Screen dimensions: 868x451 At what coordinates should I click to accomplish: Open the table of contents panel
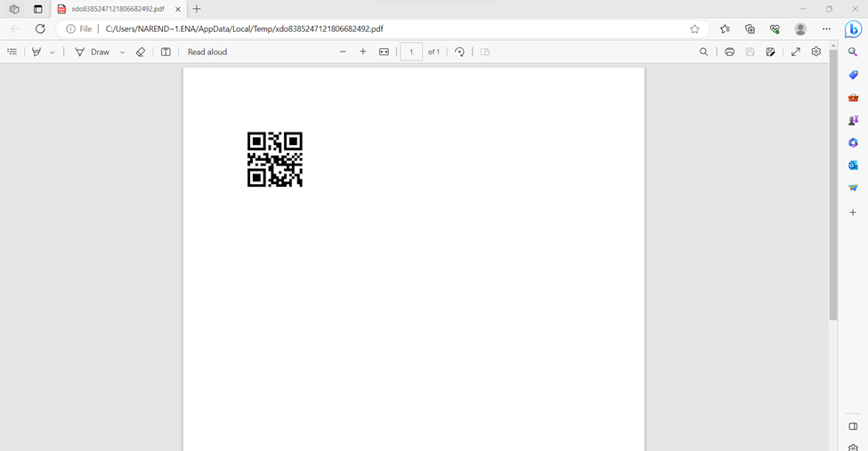(x=12, y=52)
